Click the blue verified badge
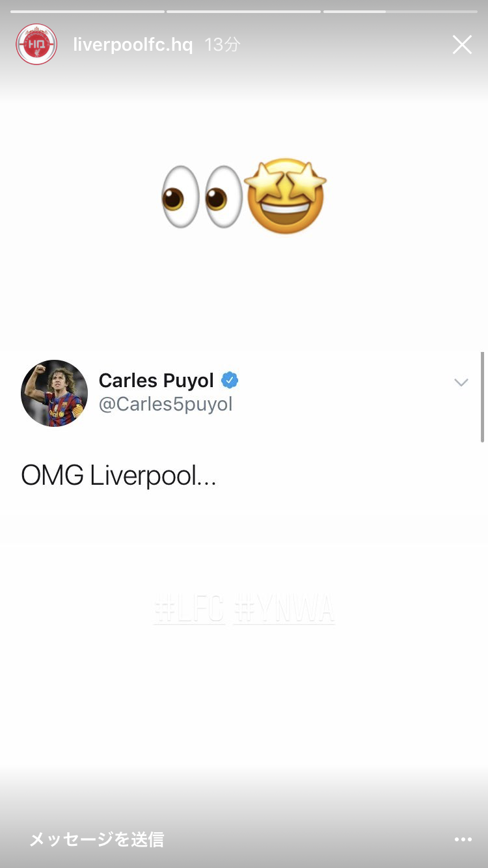The height and width of the screenshot is (868, 488). (x=230, y=380)
